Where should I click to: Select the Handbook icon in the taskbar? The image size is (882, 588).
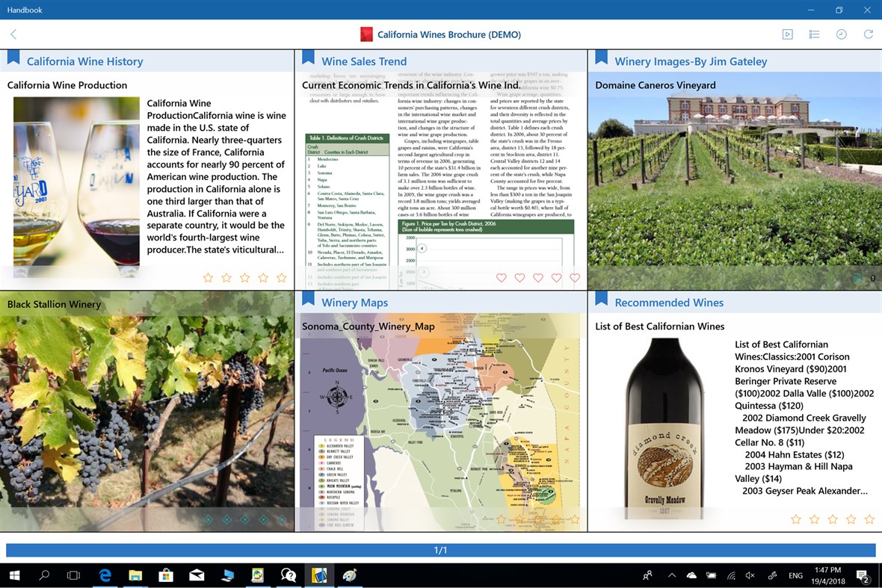coord(319,575)
